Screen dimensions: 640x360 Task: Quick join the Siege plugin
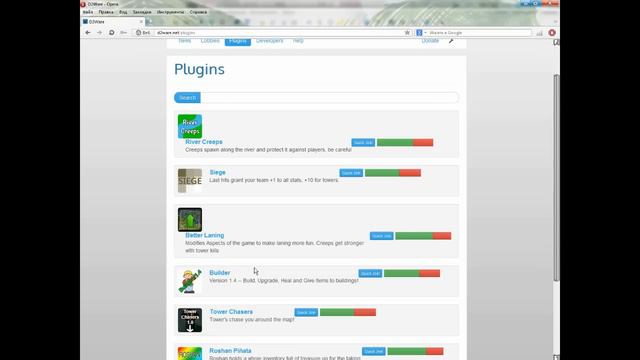[x=351, y=173]
